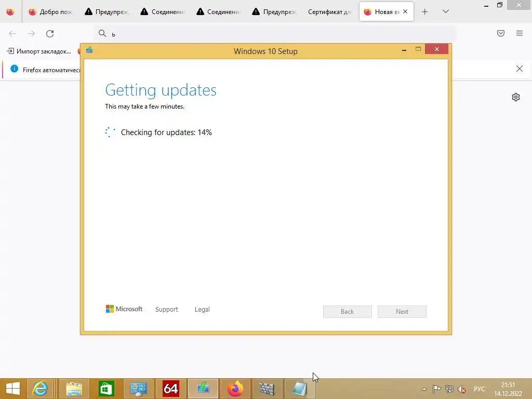532x399 pixels.
Task: Switch to Windows 10 Setup taskbar icon
Action: coord(203,389)
